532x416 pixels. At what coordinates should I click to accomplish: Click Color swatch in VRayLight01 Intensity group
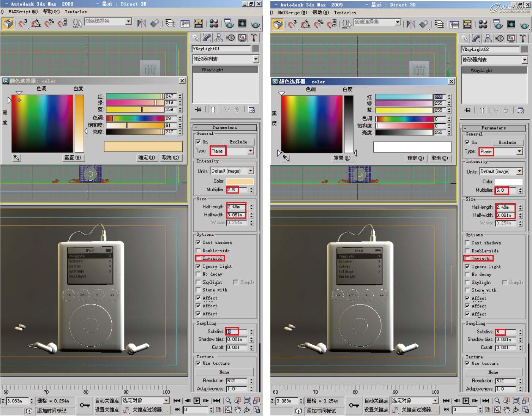coord(240,181)
